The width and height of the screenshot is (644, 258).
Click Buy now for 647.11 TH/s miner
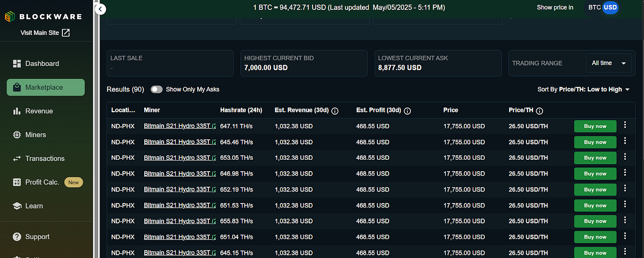pyautogui.click(x=595, y=126)
